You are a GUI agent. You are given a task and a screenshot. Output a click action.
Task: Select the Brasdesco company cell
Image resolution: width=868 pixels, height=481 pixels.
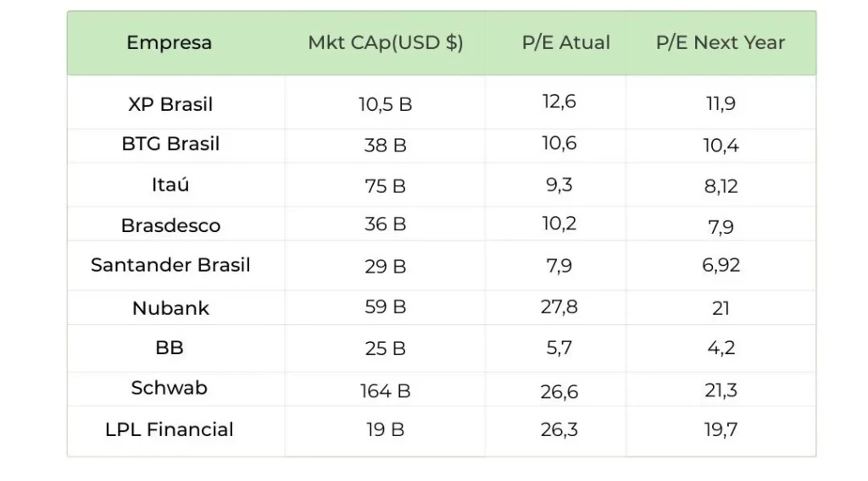click(170, 225)
